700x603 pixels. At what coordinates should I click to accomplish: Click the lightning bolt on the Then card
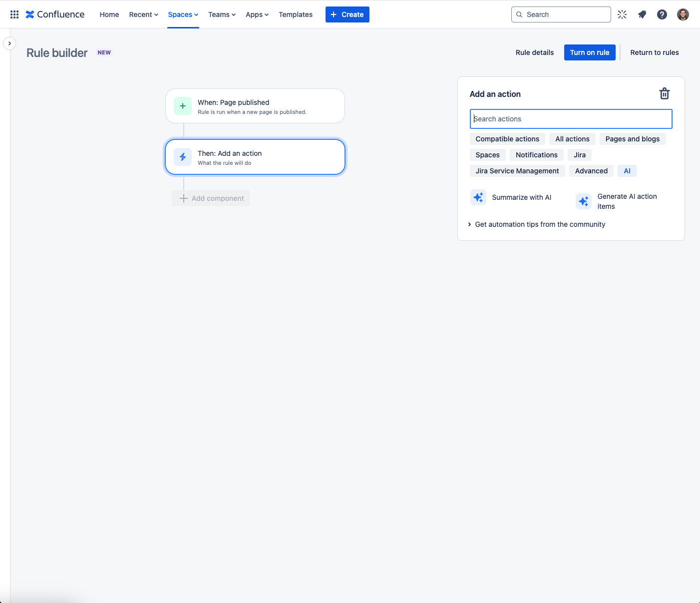[182, 156]
